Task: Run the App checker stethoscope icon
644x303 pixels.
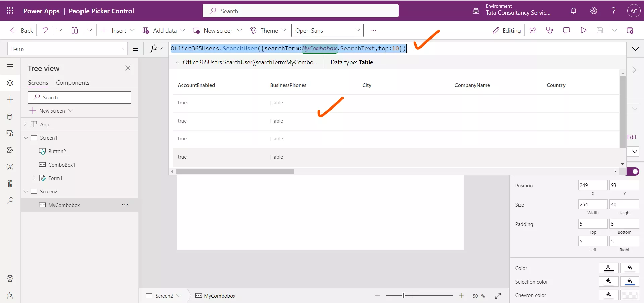Action: [x=549, y=30]
